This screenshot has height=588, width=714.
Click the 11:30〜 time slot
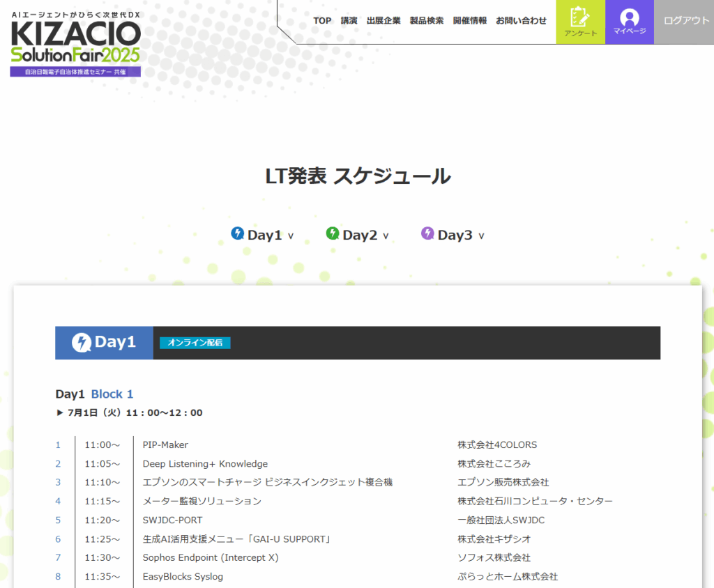[102, 558]
